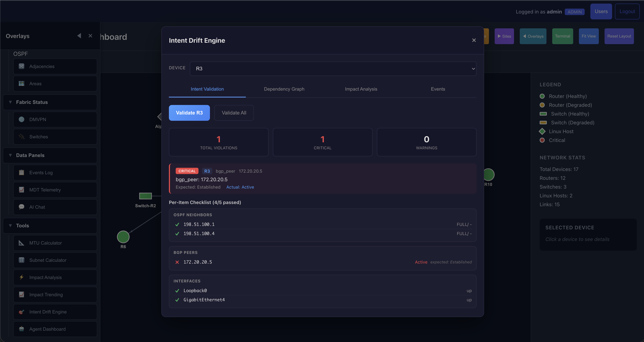This screenshot has height=342, width=644.
Task: Click the Validate All button
Action: [234, 113]
